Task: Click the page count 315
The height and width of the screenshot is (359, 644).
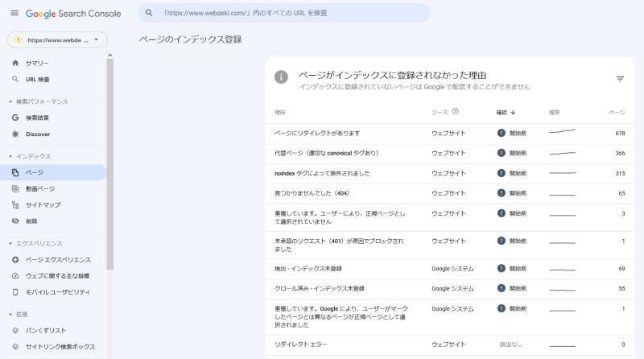Action: pos(620,173)
